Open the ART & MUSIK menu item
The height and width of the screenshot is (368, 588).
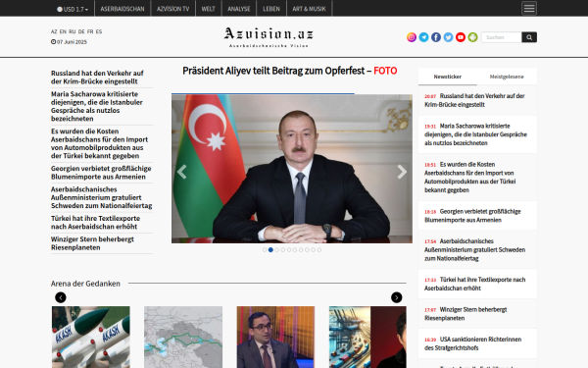(x=309, y=9)
